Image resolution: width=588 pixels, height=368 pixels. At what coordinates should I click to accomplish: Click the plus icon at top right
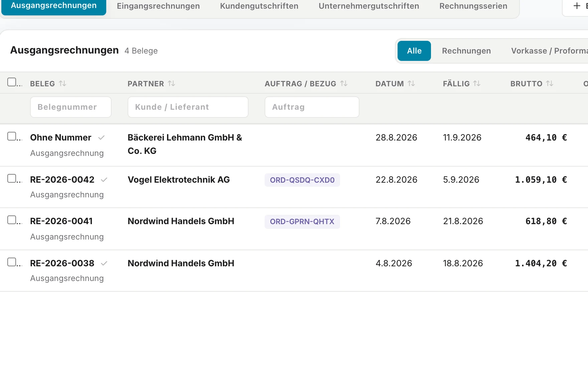[577, 6]
